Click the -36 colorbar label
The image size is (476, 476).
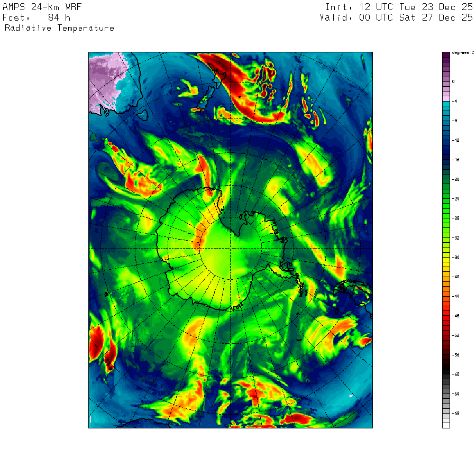point(455,257)
